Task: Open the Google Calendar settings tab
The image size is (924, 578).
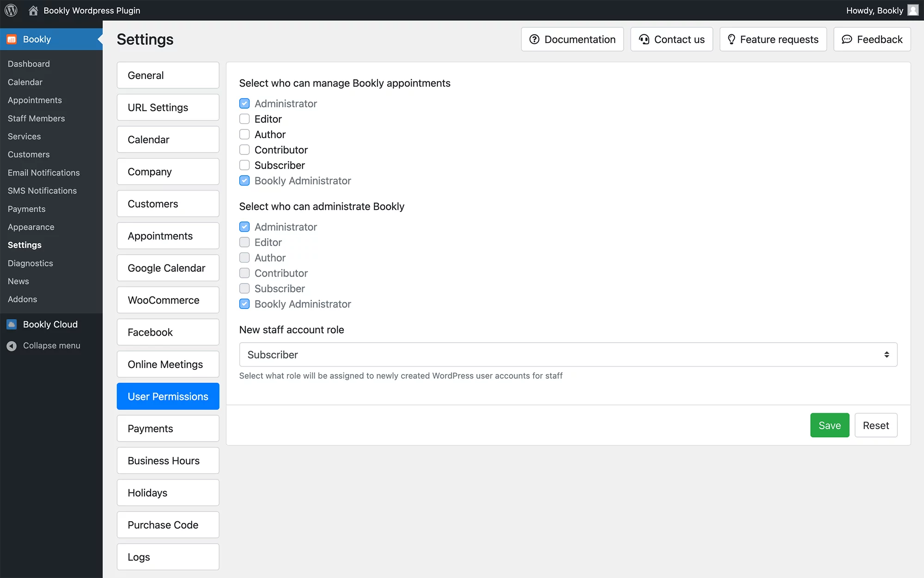Action: click(x=168, y=268)
